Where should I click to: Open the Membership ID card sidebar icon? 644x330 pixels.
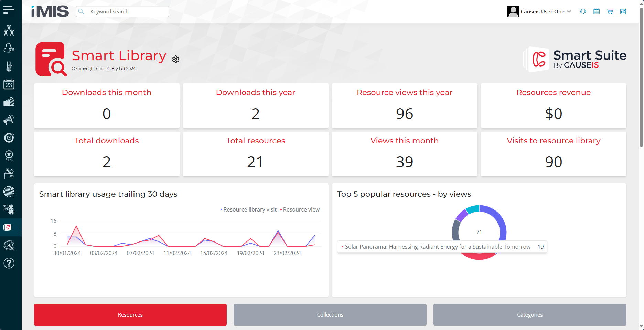[x=9, y=48]
